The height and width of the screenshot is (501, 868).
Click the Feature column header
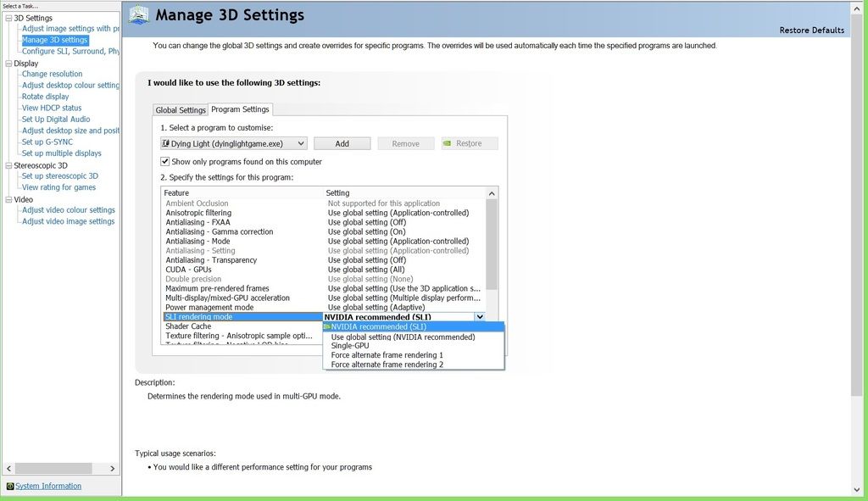click(242, 193)
